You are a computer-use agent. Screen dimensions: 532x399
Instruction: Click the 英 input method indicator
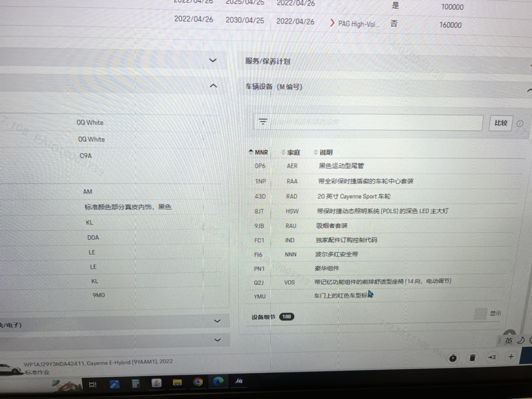pos(508,341)
